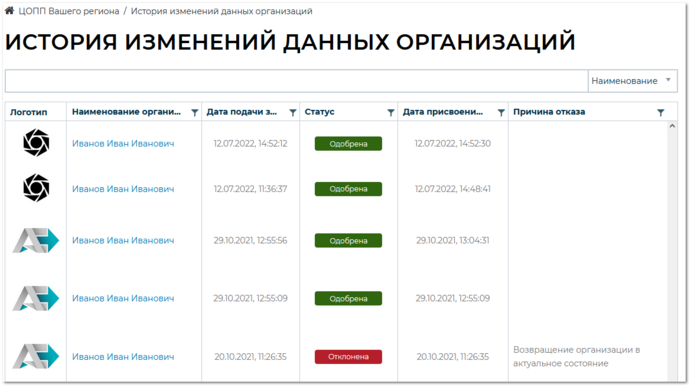
Task: Select submission date 29.10.2021, 12:55:56
Action: pos(250,241)
